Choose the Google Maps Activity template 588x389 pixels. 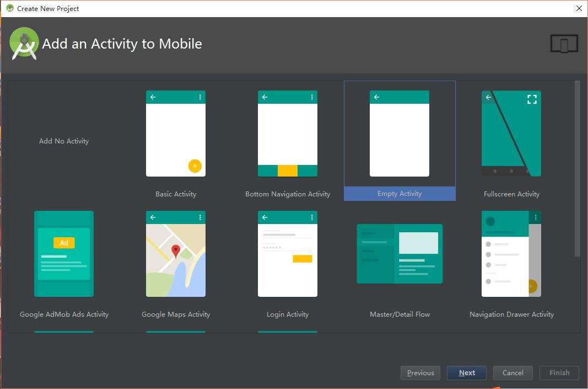click(175, 254)
